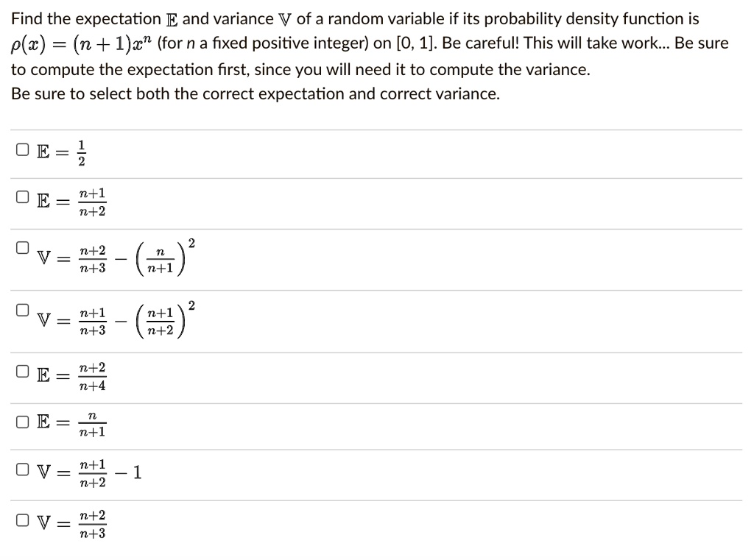Tick the final checkbox for V = (n+2)/(n+3)
The image size is (754, 560).
coord(21,519)
